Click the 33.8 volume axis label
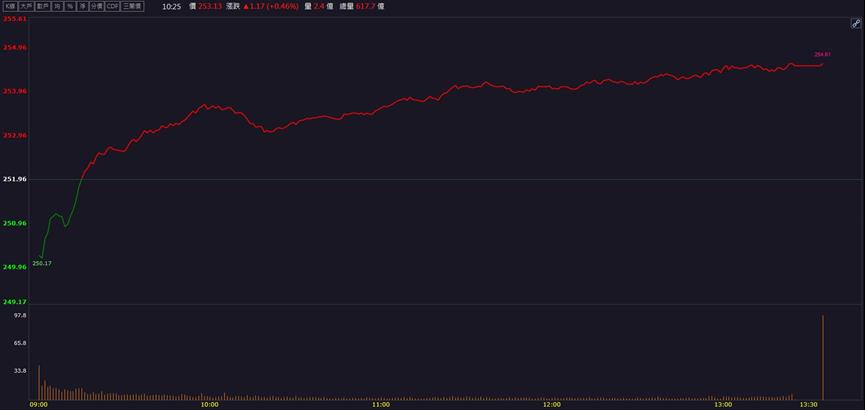865x410 pixels. (20, 371)
